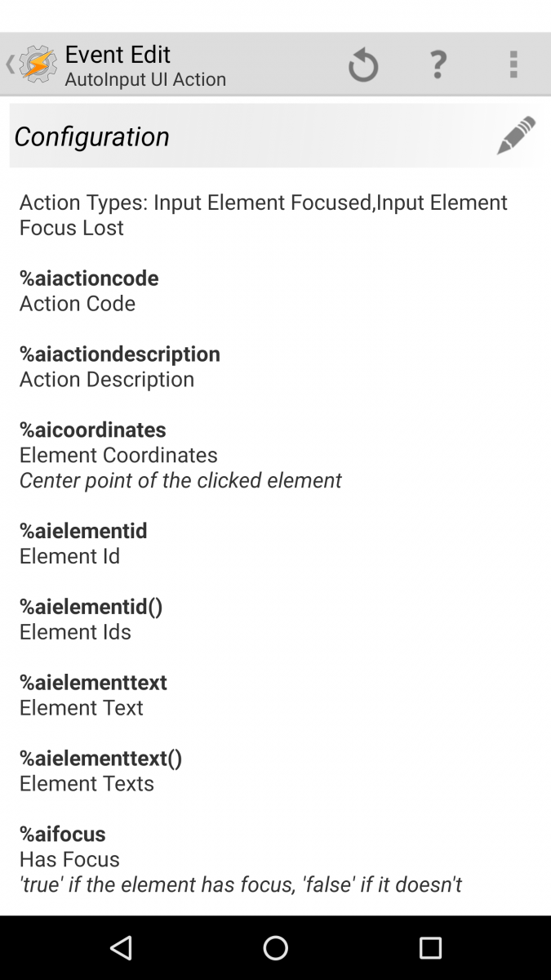The width and height of the screenshot is (551, 980).
Task: Tap the Android recent apps square button
Action: (x=430, y=947)
